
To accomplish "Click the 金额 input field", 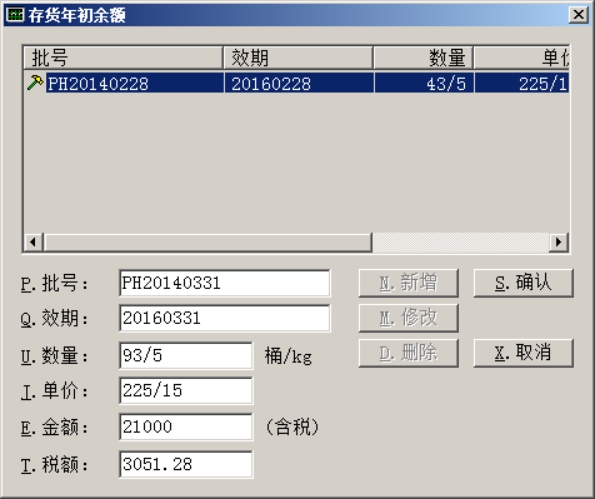I will coord(186,427).
